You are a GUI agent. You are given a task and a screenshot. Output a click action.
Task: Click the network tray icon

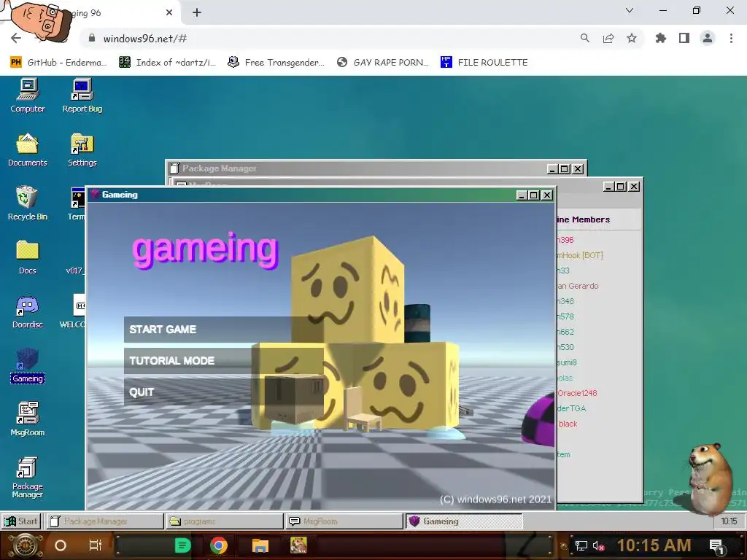581,546
